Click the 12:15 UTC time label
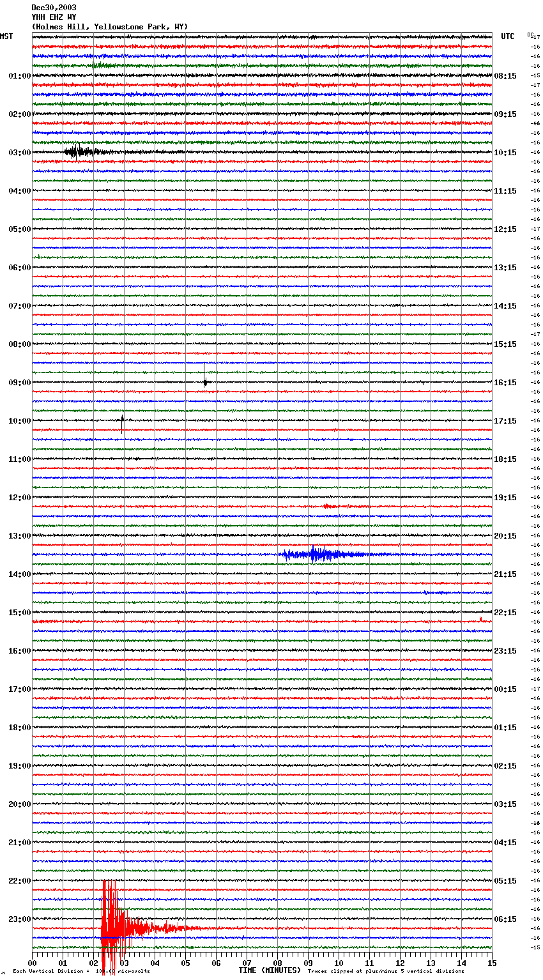The width and height of the screenshot is (543, 980). (505, 229)
